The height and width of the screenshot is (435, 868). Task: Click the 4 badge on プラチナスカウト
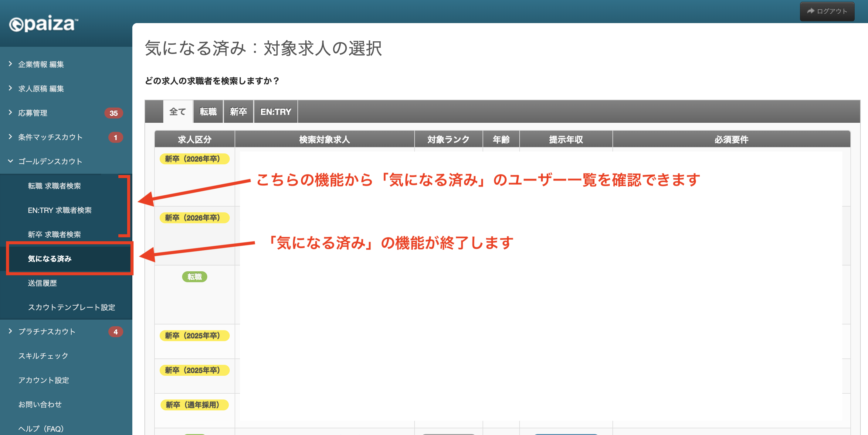click(116, 331)
